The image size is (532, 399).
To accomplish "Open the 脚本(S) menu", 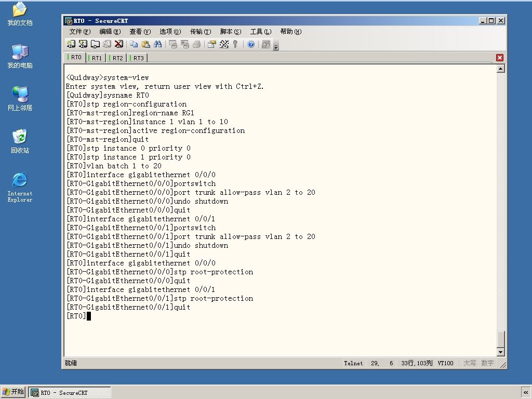I will pos(231,32).
